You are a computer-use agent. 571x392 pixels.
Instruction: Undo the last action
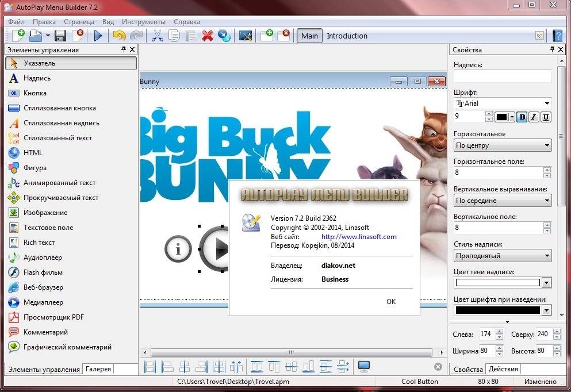pyautogui.click(x=119, y=36)
